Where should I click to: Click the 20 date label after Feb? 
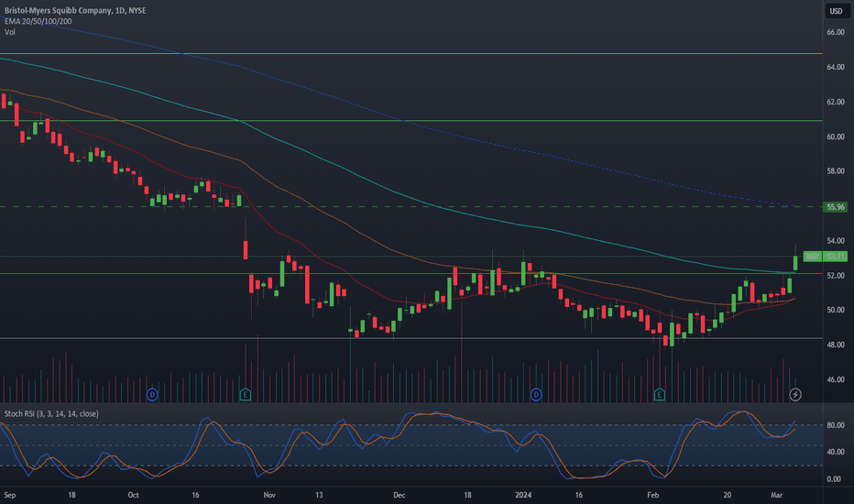[x=728, y=495]
